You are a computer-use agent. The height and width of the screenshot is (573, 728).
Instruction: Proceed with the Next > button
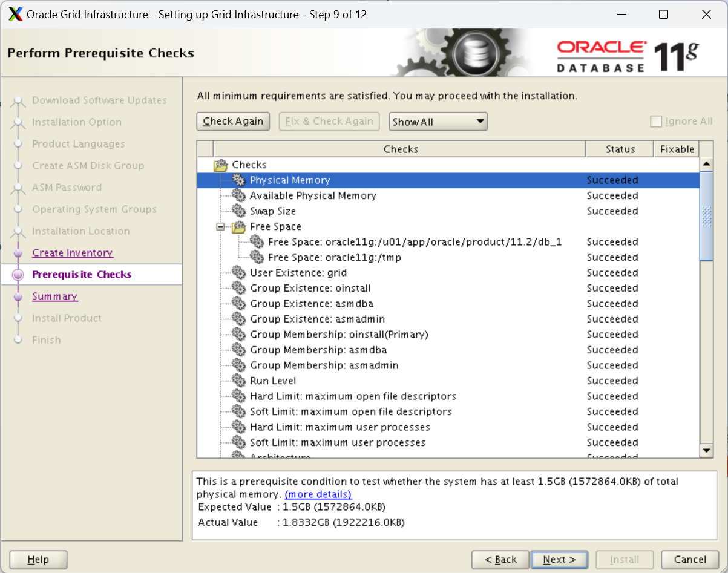click(x=559, y=560)
